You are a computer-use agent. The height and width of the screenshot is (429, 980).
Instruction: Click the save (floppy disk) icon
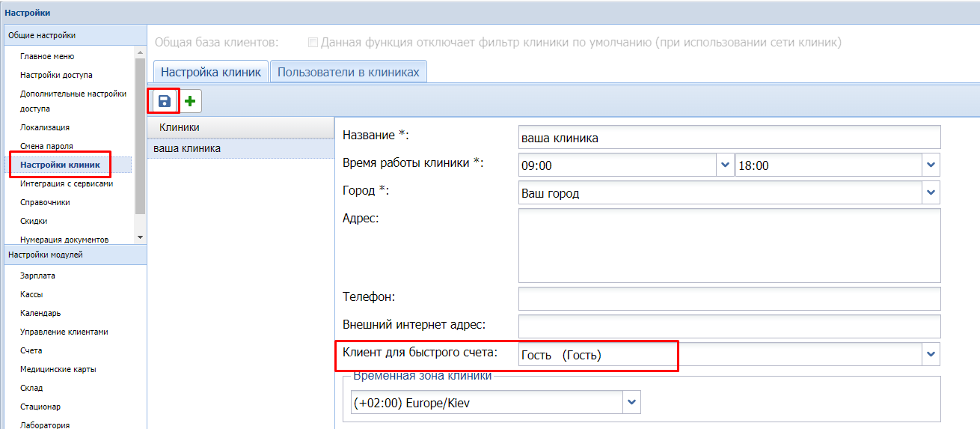[x=165, y=101]
